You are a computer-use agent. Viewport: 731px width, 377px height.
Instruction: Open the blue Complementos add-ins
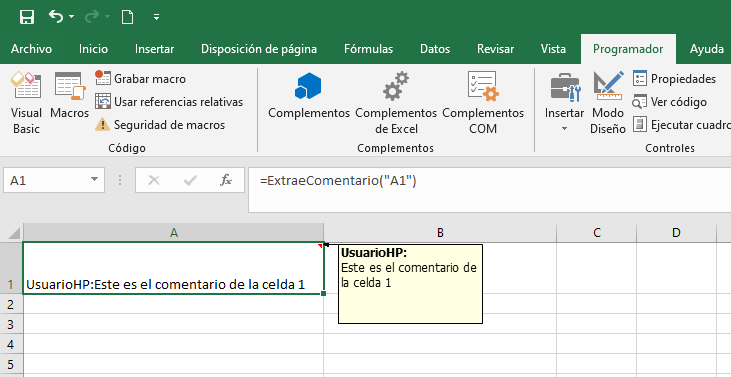coord(309,96)
